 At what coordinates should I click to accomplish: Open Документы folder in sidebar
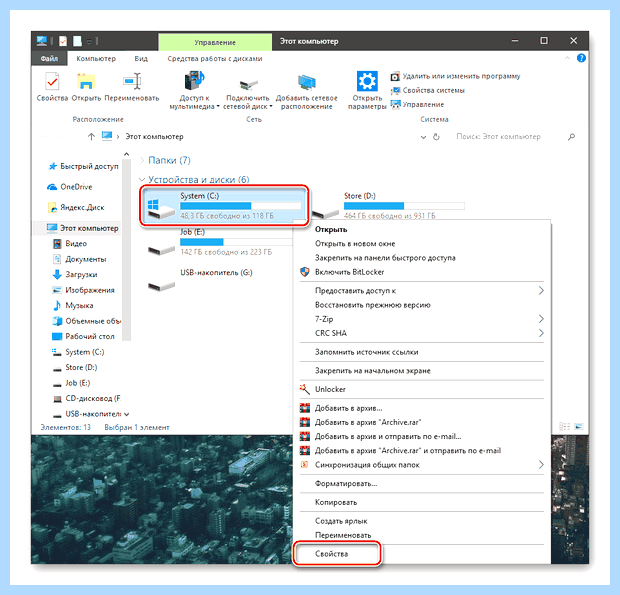(x=79, y=259)
